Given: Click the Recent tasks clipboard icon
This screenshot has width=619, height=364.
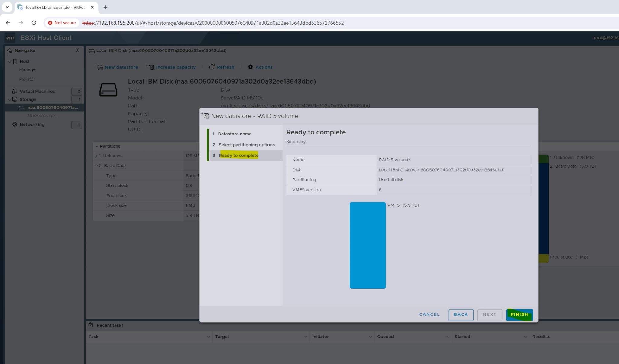Looking at the screenshot, I should pos(91,325).
